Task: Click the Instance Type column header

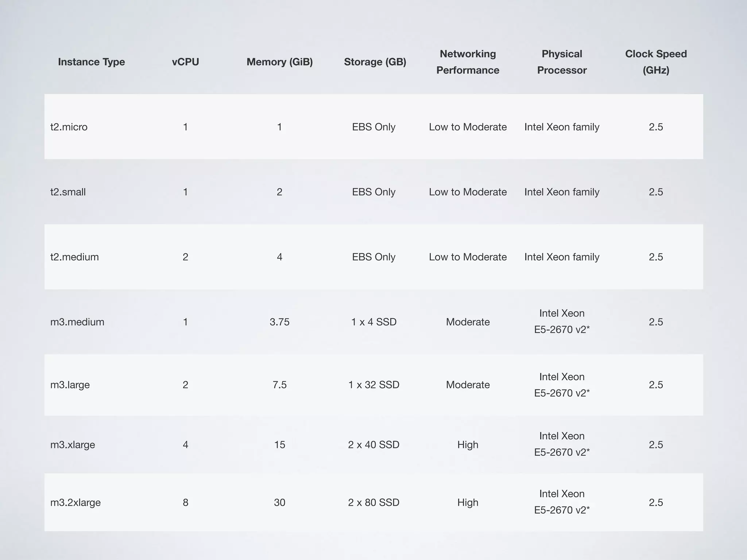Action: (91, 62)
